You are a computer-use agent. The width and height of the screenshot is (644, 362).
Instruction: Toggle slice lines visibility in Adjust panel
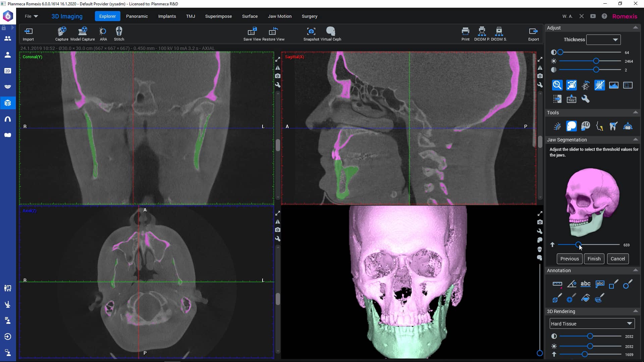click(599, 85)
